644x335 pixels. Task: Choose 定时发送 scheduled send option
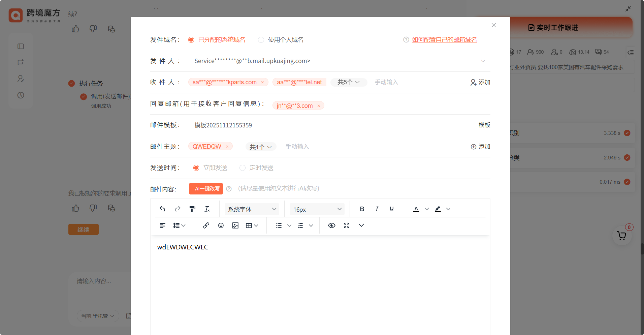pos(243,168)
